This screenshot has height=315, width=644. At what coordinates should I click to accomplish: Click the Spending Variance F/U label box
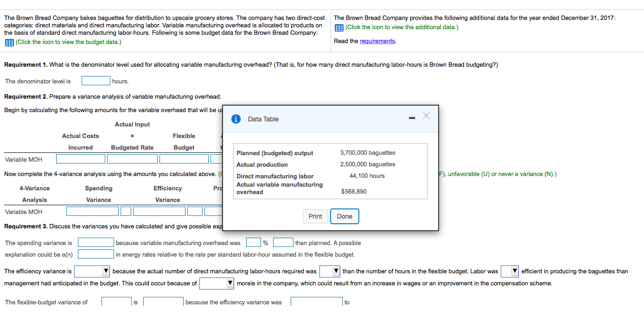tap(126, 211)
